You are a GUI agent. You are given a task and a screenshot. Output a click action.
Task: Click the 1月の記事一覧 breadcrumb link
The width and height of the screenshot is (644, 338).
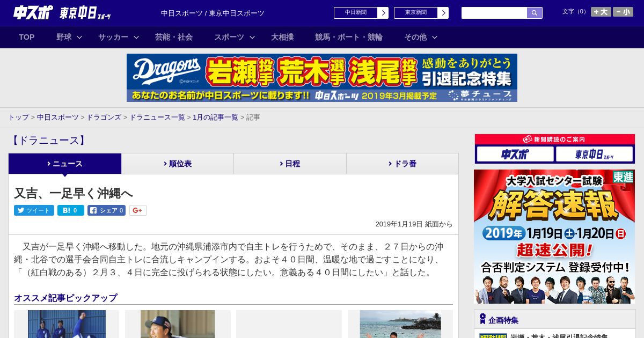click(215, 117)
